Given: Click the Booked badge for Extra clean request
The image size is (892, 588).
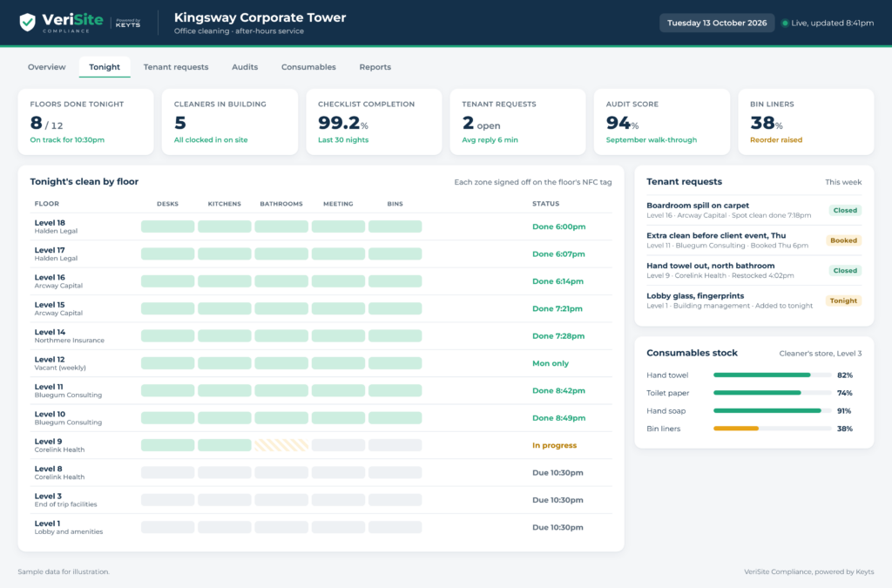Looking at the screenshot, I should (x=843, y=240).
